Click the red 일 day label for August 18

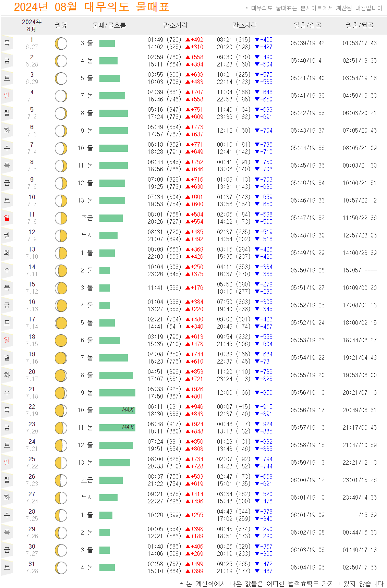(7, 340)
